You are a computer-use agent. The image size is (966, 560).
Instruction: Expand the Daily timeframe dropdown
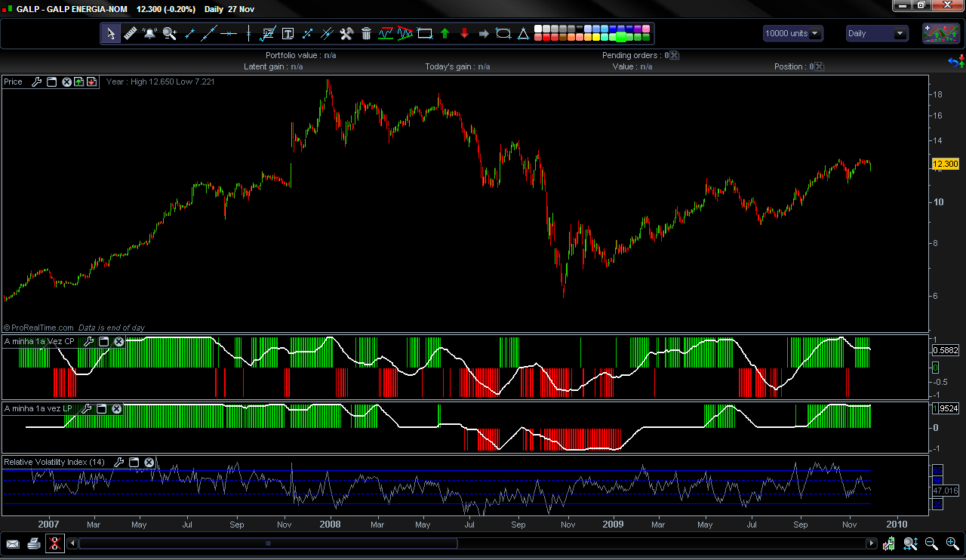[x=877, y=33]
